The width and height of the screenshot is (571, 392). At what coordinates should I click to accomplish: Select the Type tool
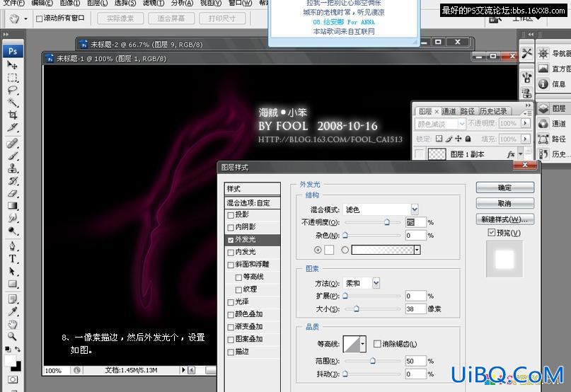click(x=12, y=259)
